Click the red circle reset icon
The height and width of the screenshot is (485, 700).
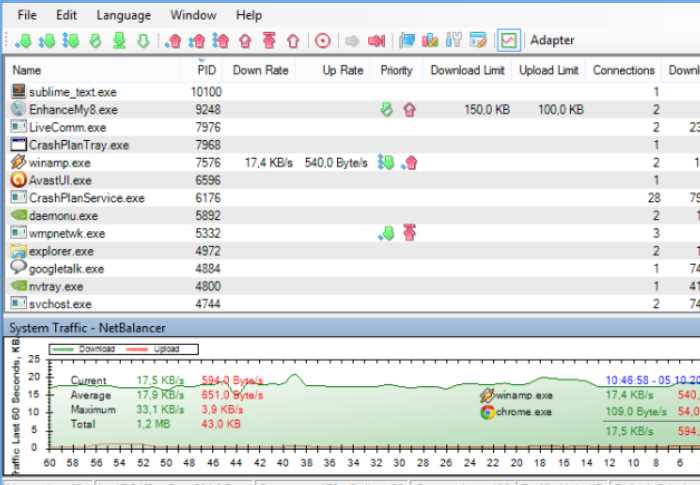(323, 41)
